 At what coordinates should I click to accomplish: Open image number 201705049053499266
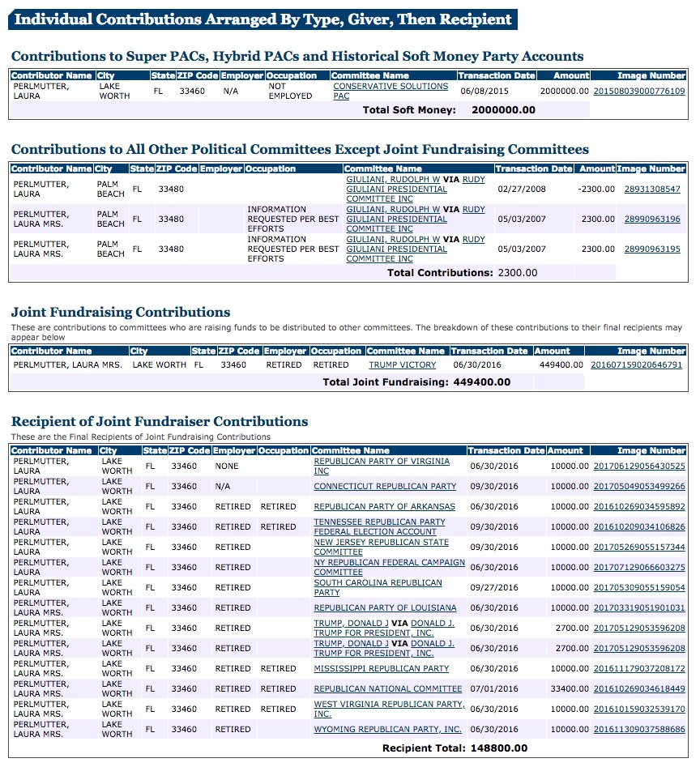[639, 486]
